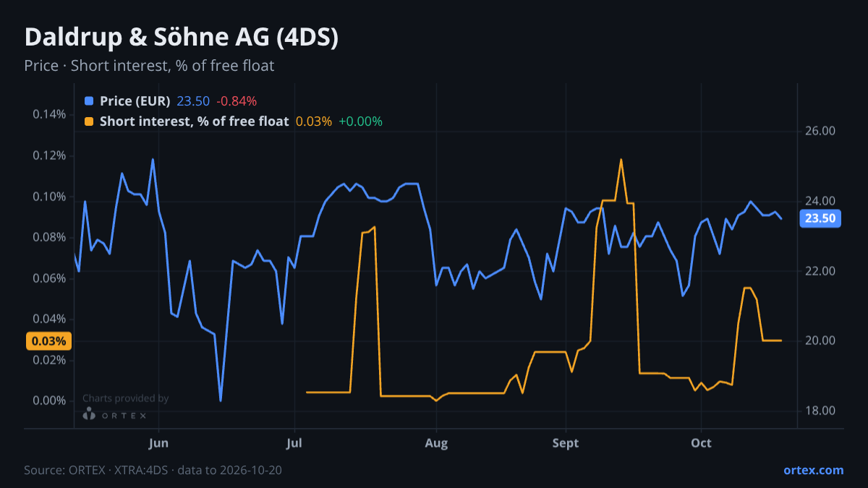868x488 pixels.
Task: Click the 18.00 right axis label
Action: click(x=820, y=411)
